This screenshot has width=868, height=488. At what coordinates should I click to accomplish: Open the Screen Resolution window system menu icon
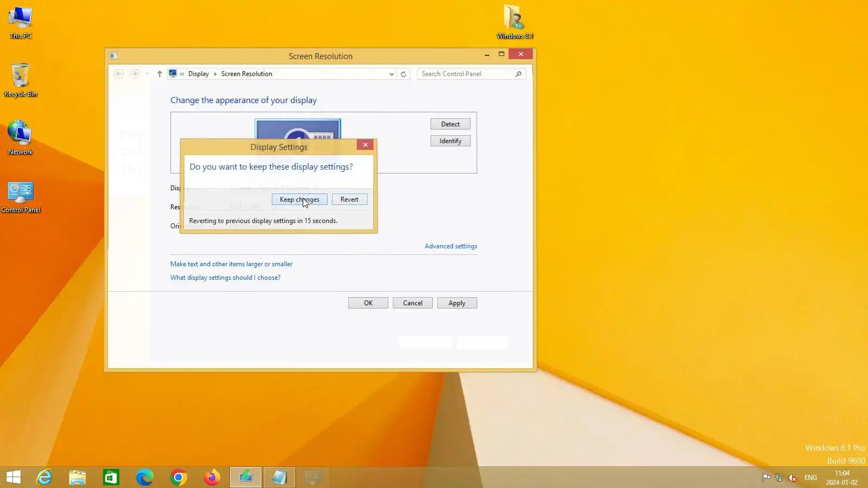click(114, 55)
